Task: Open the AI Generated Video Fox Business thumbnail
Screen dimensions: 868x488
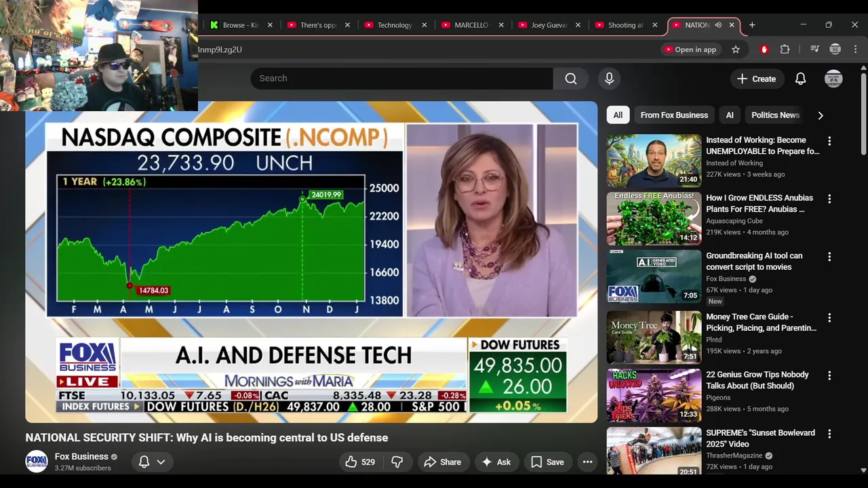Action: (x=654, y=277)
